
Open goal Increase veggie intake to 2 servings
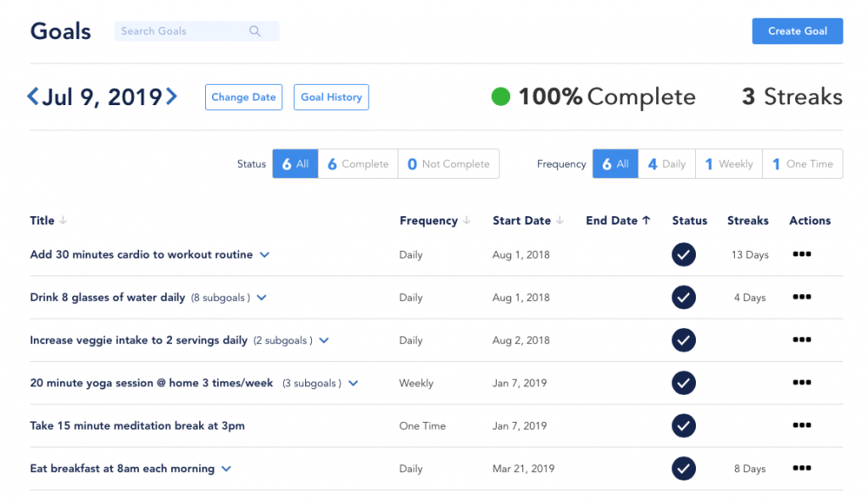(x=138, y=340)
